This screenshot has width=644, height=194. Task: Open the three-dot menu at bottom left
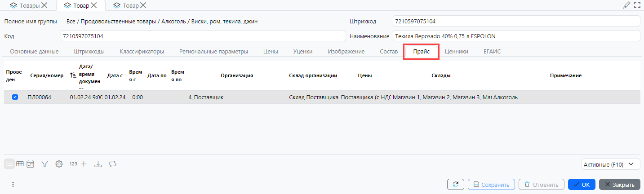pyautogui.click(x=13, y=184)
